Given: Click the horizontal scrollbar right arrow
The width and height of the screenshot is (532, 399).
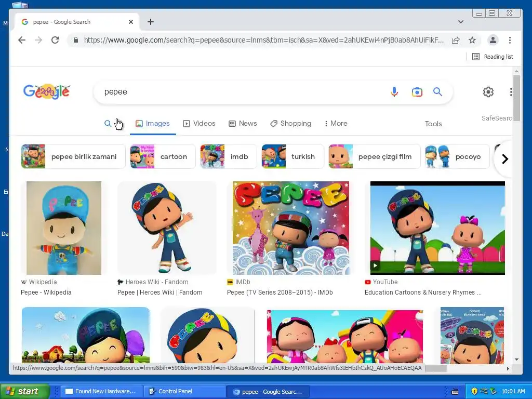Looking at the screenshot, I should [508, 368].
